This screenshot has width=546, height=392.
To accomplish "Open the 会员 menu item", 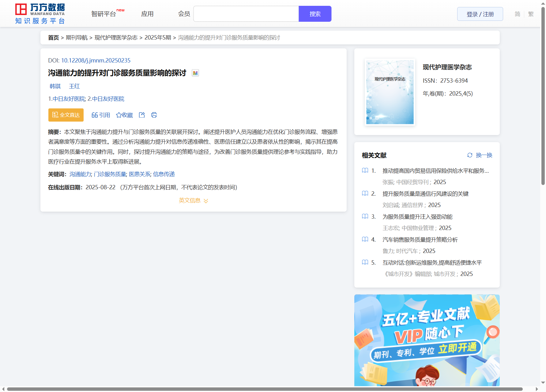I will 184,14.
